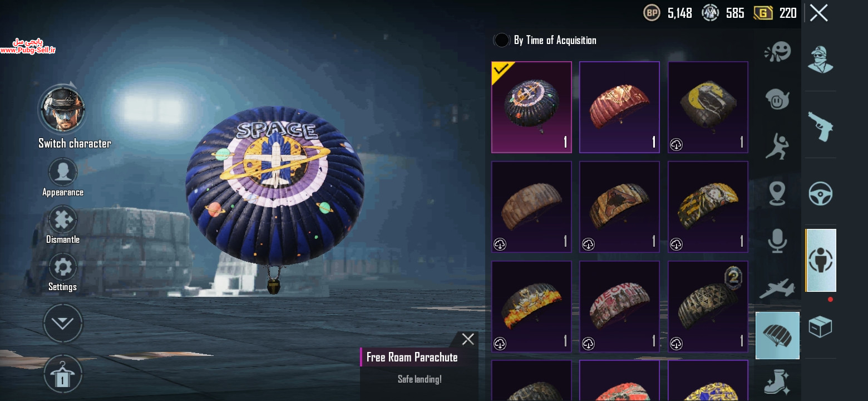Switch to the parachute skins tab
The image size is (868, 401).
click(777, 335)
